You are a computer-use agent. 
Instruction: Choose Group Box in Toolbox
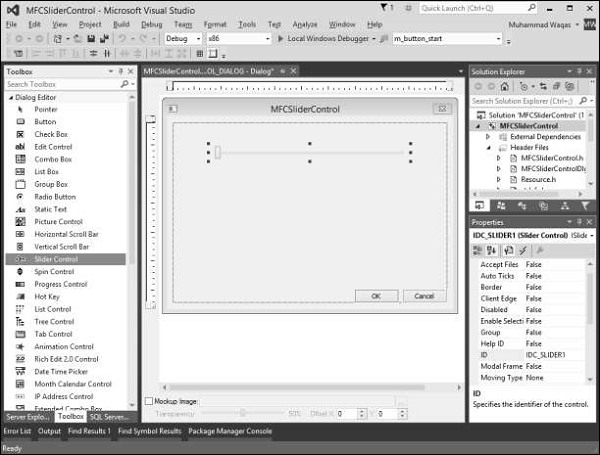point(51,184)
